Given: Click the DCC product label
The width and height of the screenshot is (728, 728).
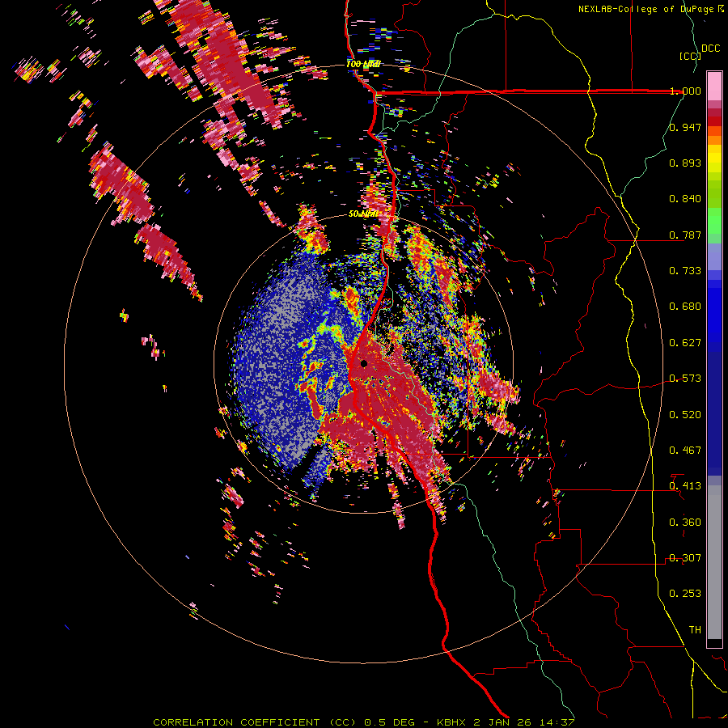Looking at the screenshot, I should [710, 49].
